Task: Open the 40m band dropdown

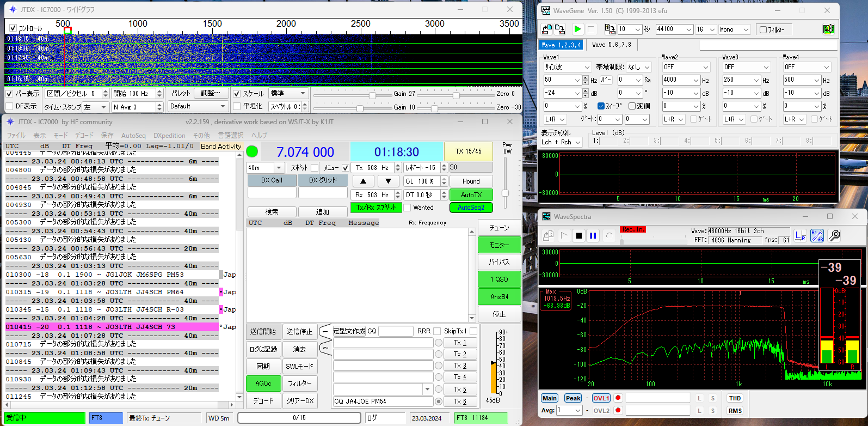Action: pyautogui.click(x=279, y=168)
